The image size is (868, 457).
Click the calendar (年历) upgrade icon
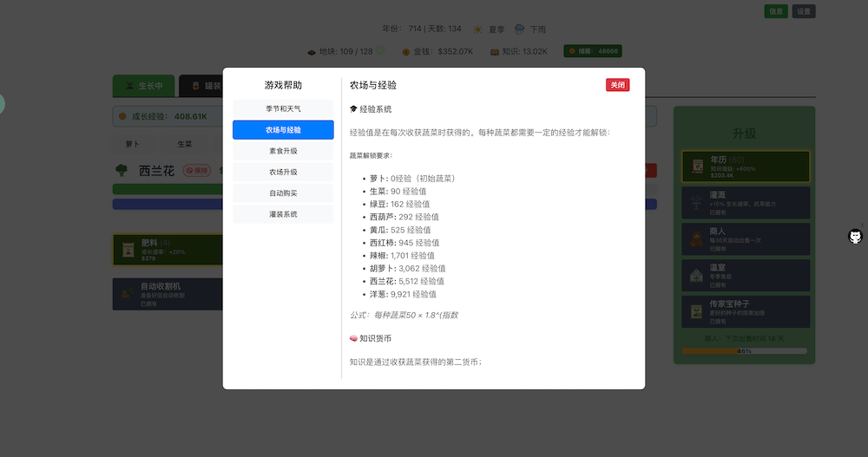(696, 166)
